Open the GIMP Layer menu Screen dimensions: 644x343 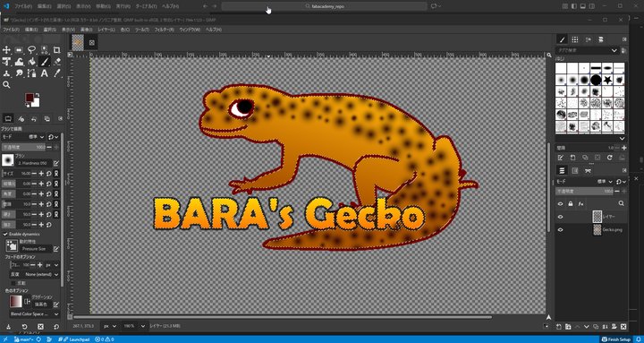click(106, 30)
